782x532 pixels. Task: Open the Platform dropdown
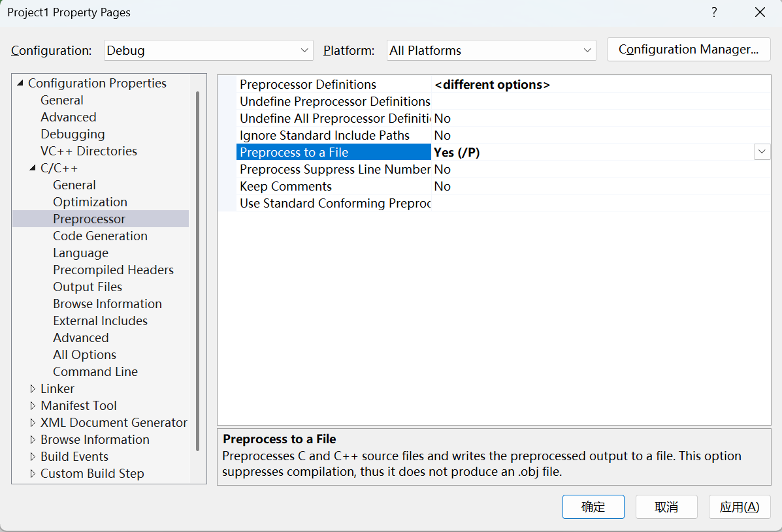(x=491, y=50)
